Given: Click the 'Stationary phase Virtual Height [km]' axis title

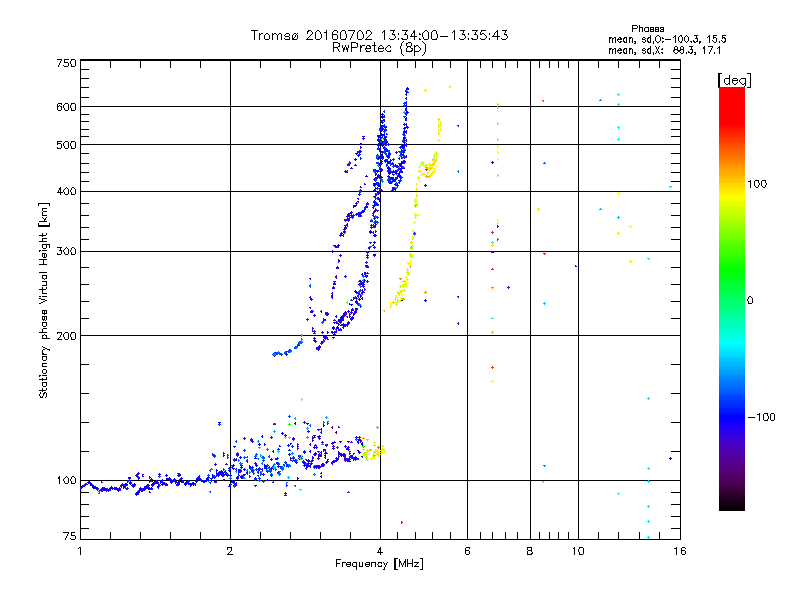Looking at the screenshot, I should pyautogui.click(x=44, y=300).
